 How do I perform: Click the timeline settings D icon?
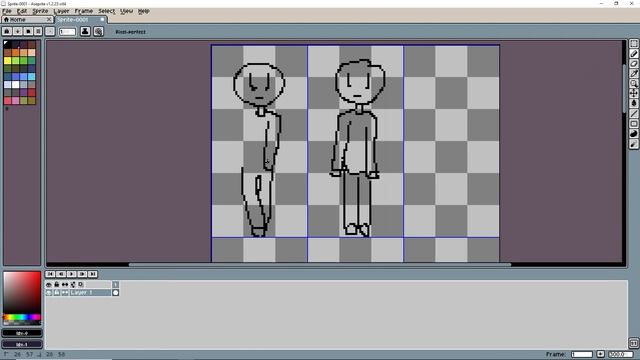point(81,284)
